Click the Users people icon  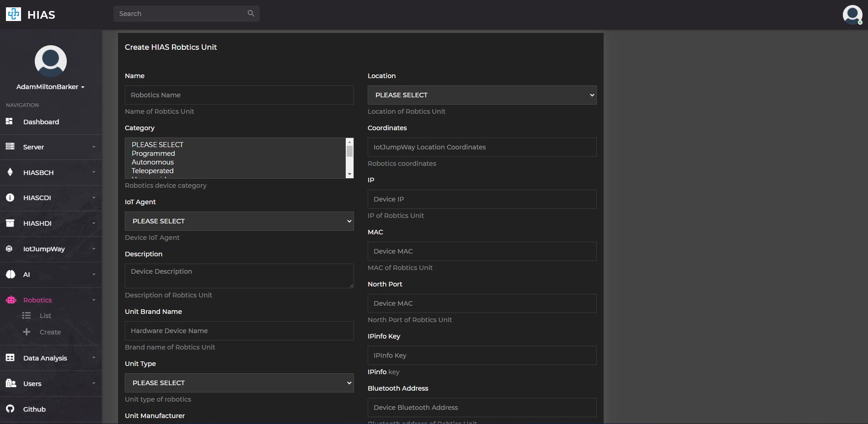(11, 383)
